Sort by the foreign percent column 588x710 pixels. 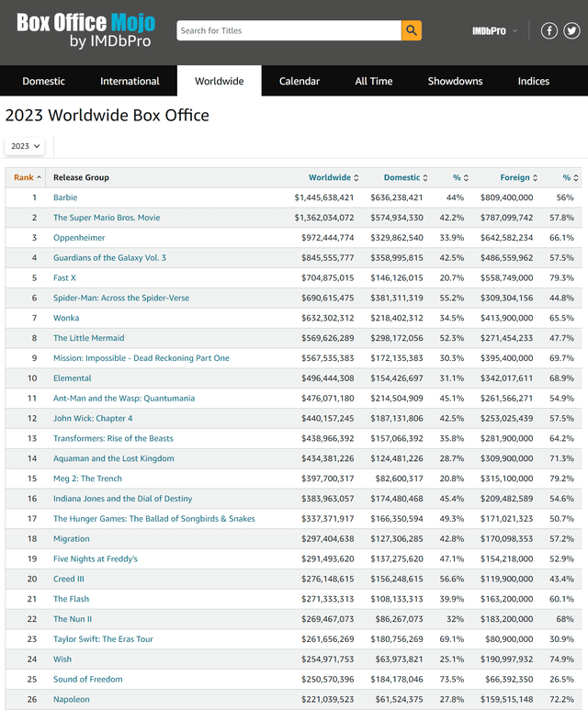click(571, 177)
